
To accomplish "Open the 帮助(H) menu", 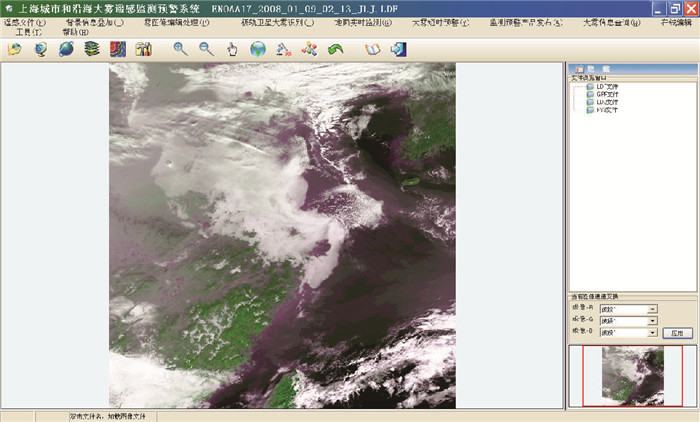I will tap(75, 32).
